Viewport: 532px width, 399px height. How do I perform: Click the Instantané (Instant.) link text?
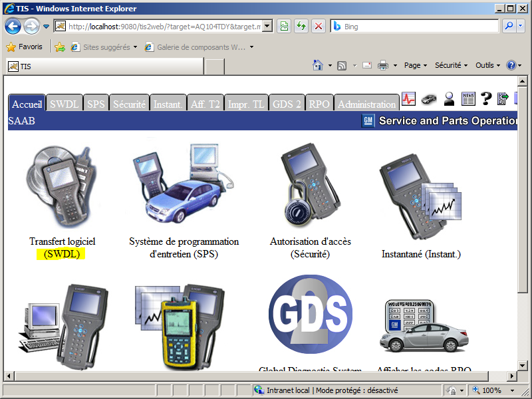(421, 254)
